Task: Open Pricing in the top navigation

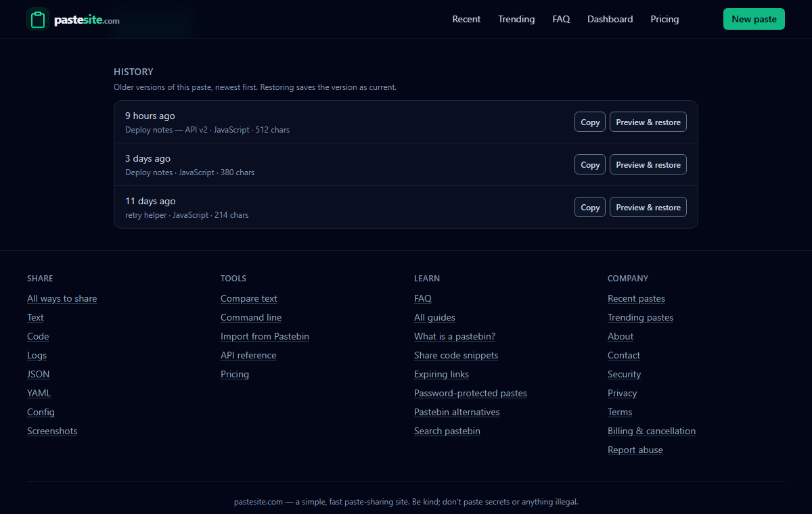Action: pyautogui.click(x=664, y=19)
